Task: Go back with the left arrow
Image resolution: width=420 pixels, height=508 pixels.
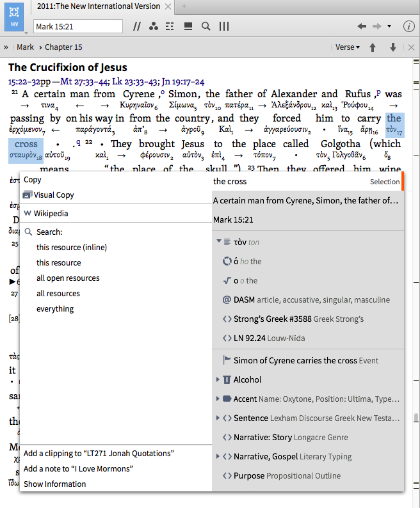Action: tap(362, 26)
